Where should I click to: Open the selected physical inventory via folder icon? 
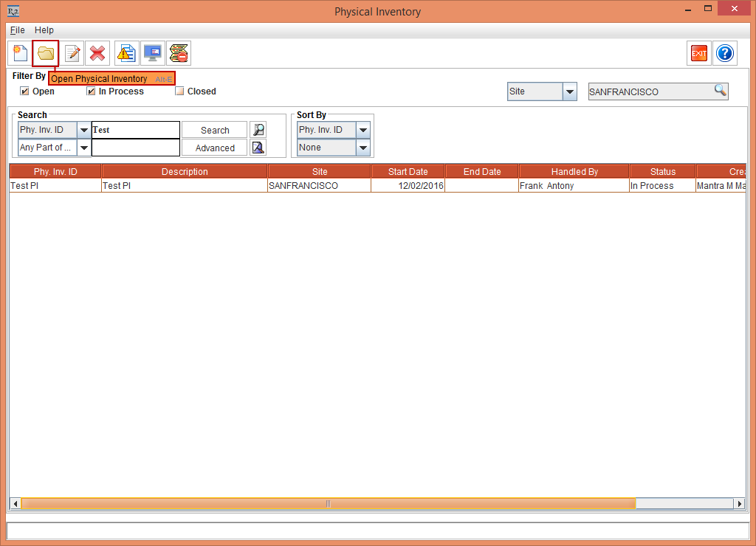coord(46,53)
